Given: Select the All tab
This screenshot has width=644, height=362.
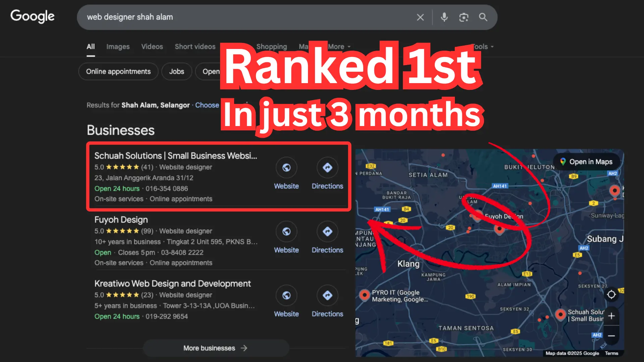Looking at the screenshot, I should point(91,47).
